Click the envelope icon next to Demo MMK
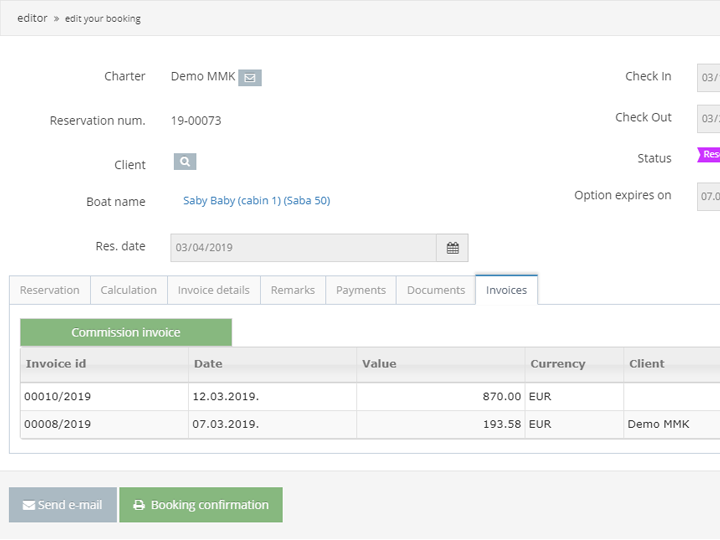The image size is (720, 540). pos(250,77)
